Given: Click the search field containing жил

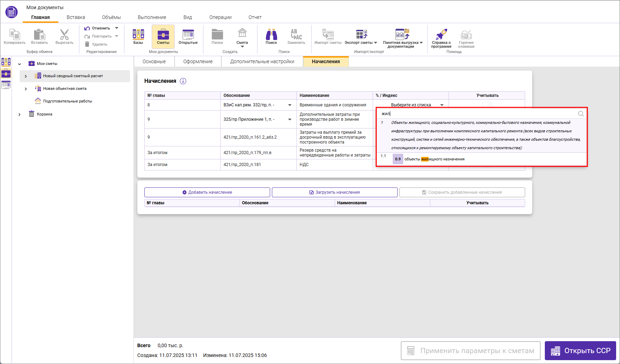Looking at the screenshot, I should pos(478,114).
